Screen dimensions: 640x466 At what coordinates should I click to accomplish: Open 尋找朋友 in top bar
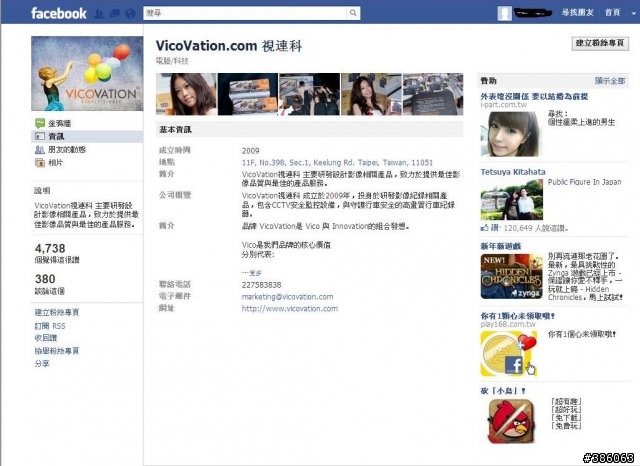click(577, 13)
